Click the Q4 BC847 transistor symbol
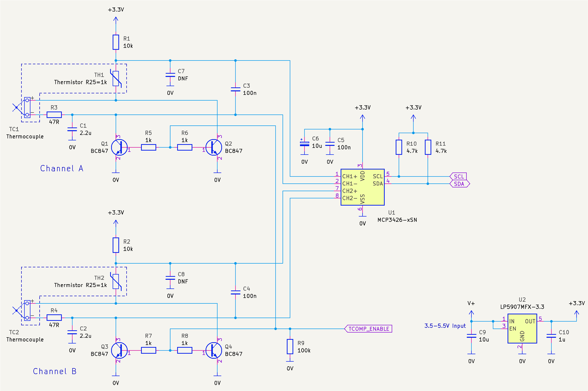This screenshot has width=588, height=391. (214, 350)
